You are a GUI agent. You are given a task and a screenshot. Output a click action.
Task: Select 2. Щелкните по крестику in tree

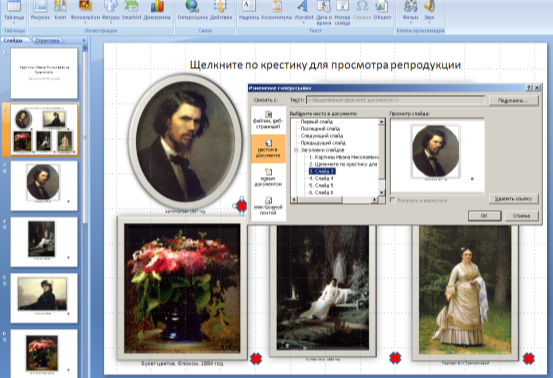tap(343, 164)
